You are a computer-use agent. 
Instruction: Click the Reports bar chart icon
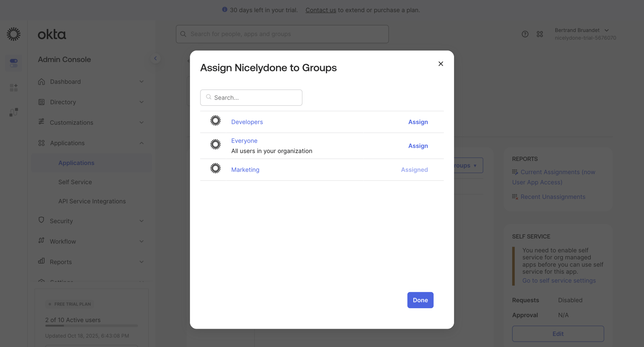coord(41,261)
